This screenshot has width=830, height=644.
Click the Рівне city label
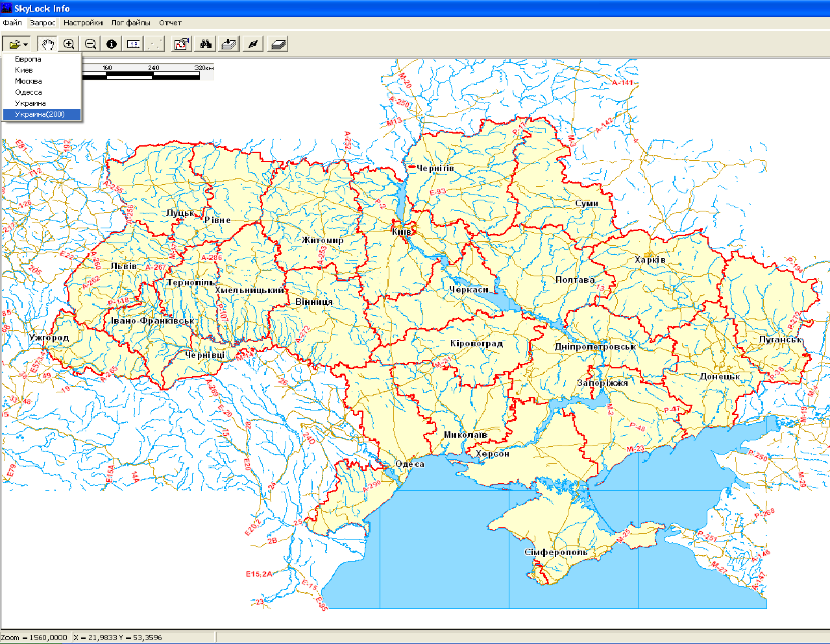tap(217, 220)
